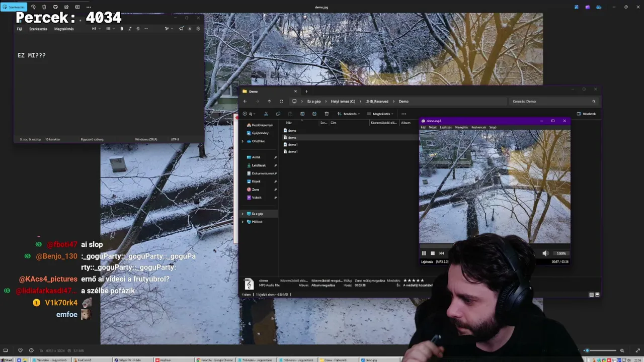Open Zene in Explorer sidebar
This screenshot has height=362, width=644.
[253, 190]
